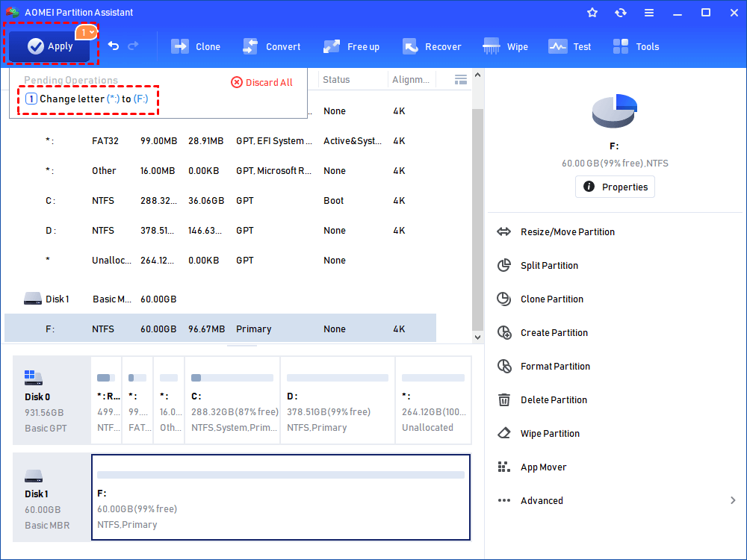
Task: Undo the last operation
Action: pyautogui.click(x=114, y=46)
